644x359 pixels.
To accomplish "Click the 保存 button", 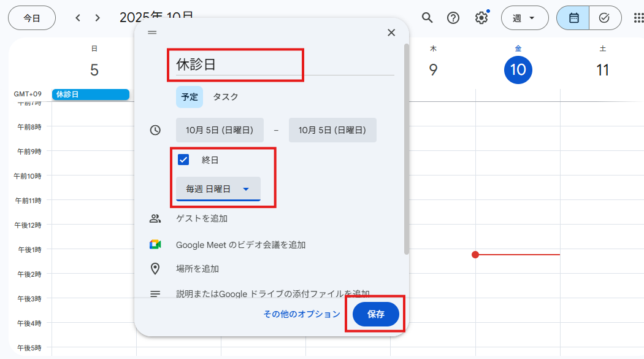I will pos(375,314).
